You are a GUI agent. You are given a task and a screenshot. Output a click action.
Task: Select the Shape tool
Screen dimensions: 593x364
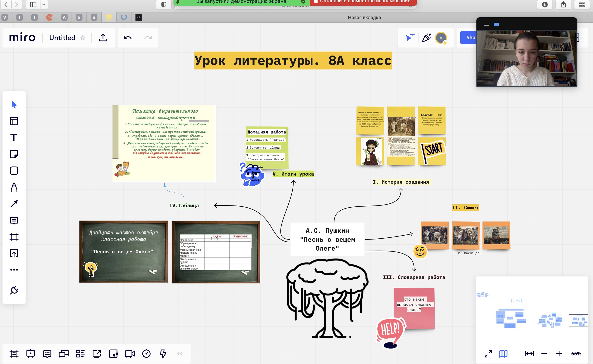pos(14,171)
